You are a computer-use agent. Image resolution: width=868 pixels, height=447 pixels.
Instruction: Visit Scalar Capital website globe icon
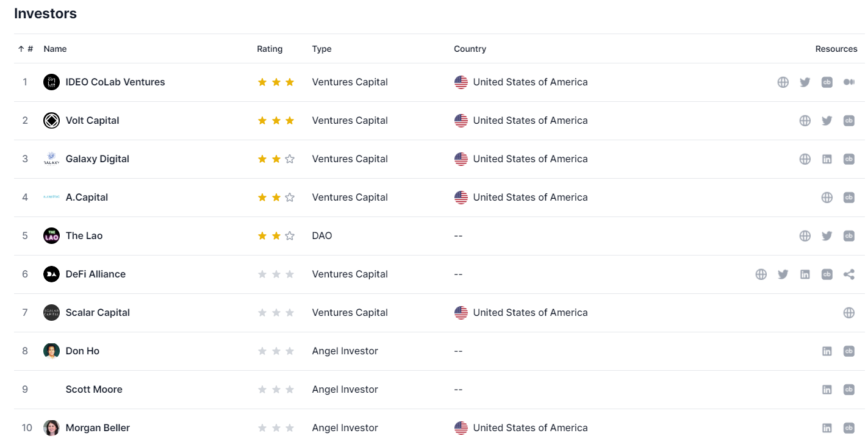[848, 313]
